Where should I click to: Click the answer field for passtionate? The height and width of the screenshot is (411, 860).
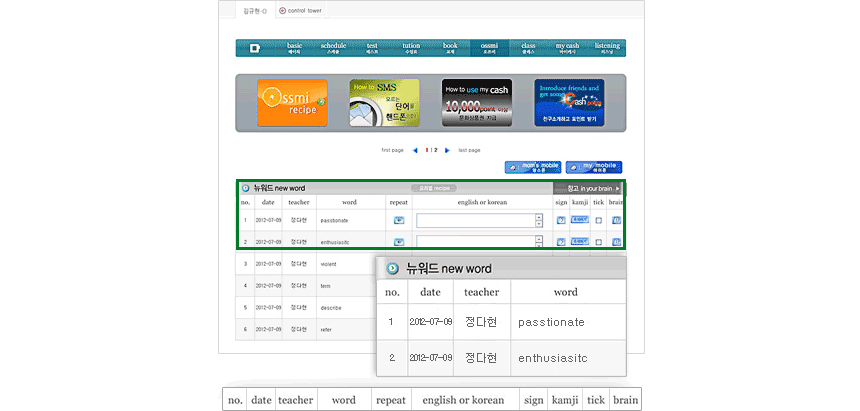[x=476, y=221]
